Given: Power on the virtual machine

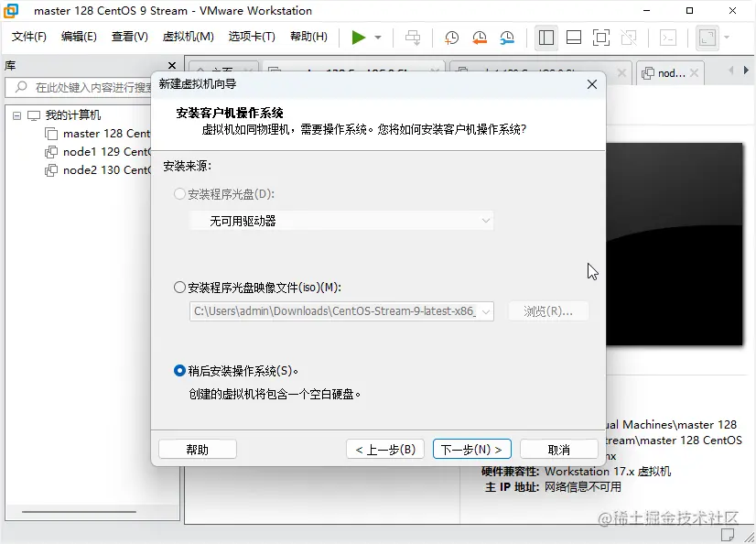Looking at the screenshot, I should pos(360,38).
